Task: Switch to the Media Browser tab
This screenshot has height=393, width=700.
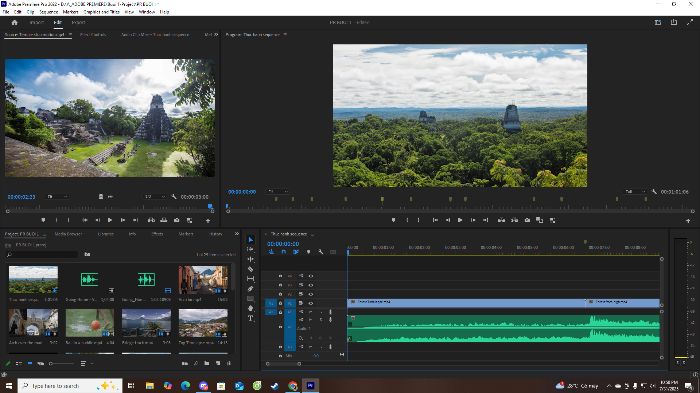Action: (x=68, y=234)
